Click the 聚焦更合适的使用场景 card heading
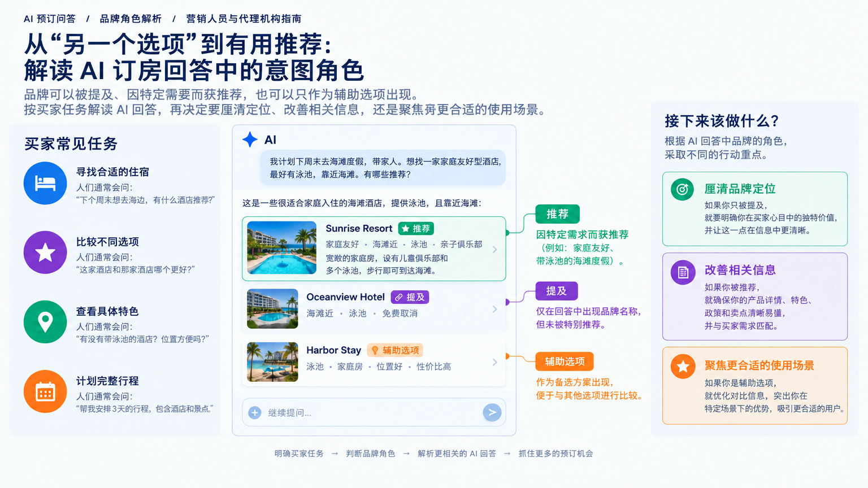 point(759,365)
